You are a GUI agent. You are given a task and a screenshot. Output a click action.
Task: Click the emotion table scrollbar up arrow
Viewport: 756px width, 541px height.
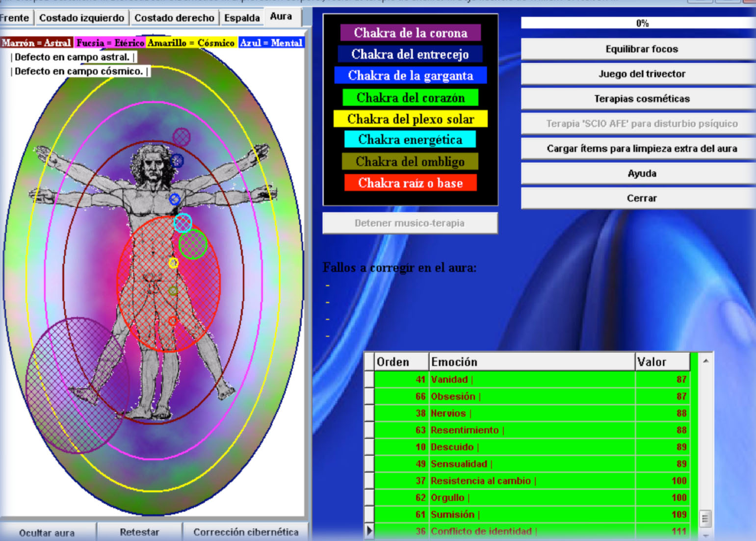[705, 361]
